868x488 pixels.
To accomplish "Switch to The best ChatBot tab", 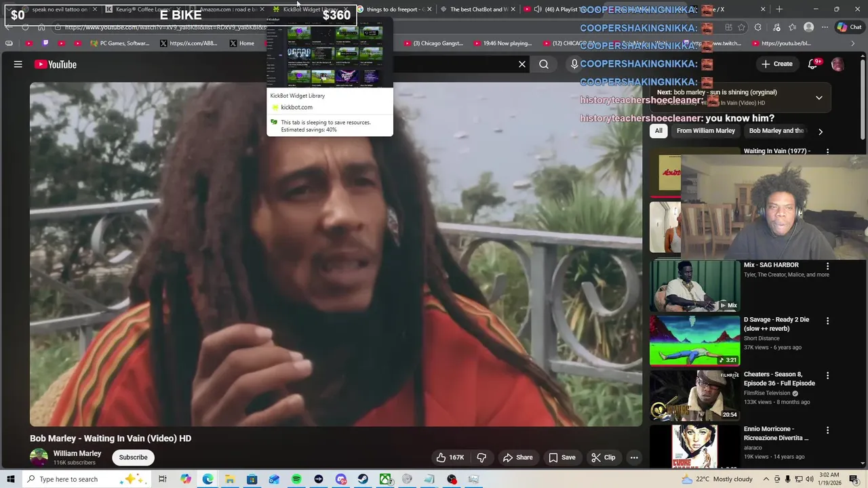I will pyautogui.click(x=477, y=9).
